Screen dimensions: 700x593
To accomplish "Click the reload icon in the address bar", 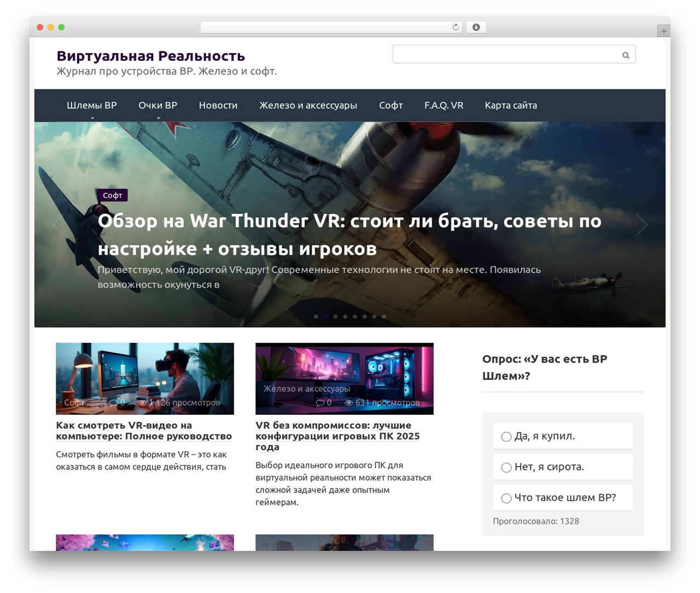I will 456,27.
